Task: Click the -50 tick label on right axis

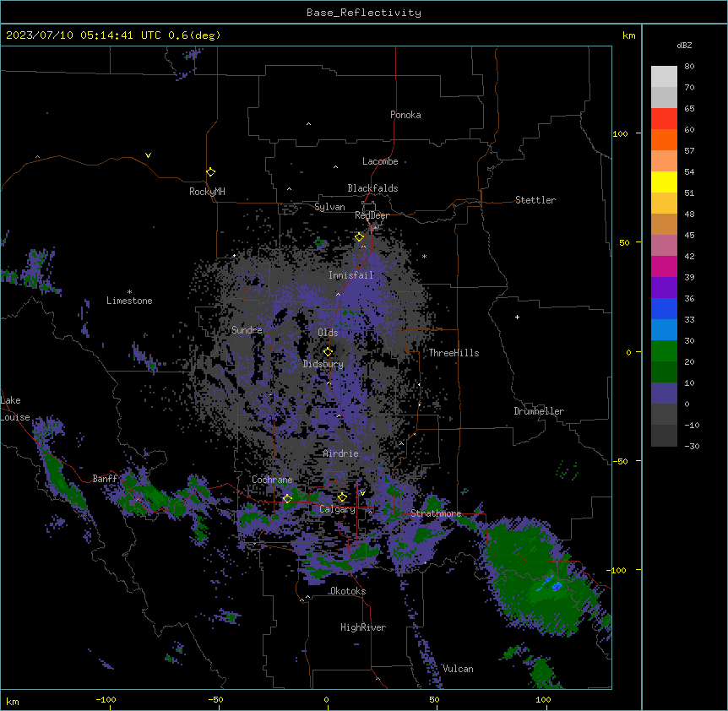Action: click(620, 461)
